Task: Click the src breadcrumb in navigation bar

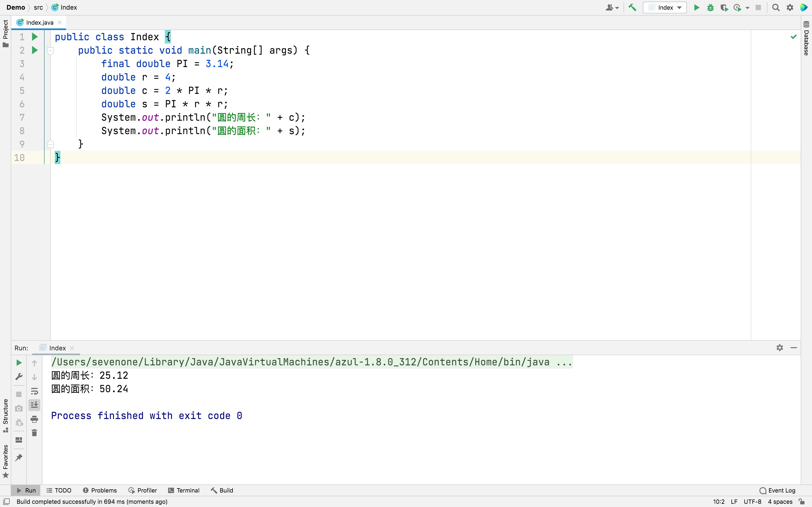Action: [x=38, y=8]
